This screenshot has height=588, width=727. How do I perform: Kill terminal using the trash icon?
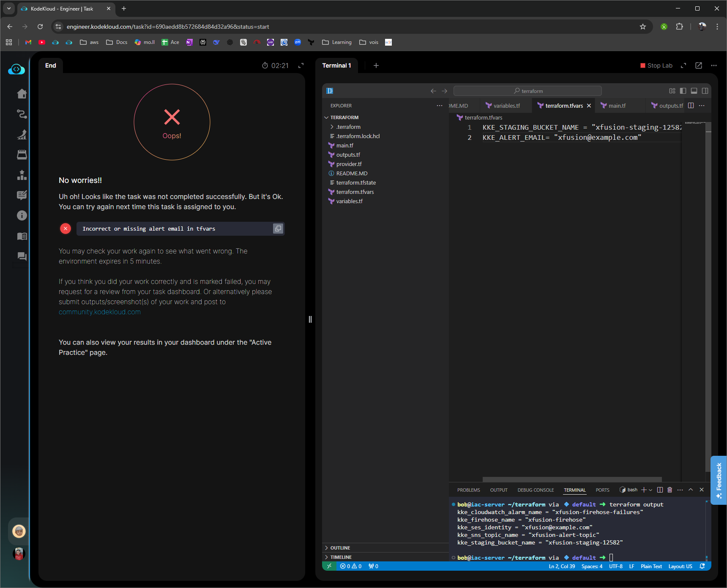pos(670,490)
